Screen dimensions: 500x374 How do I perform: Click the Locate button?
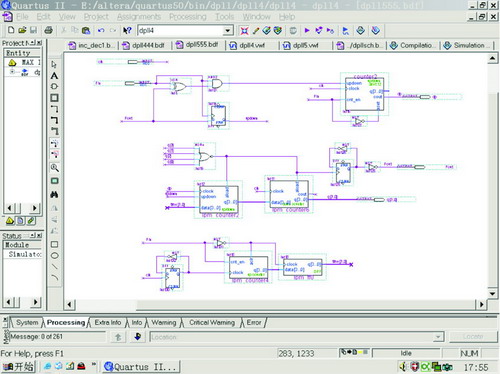(473, 337)
